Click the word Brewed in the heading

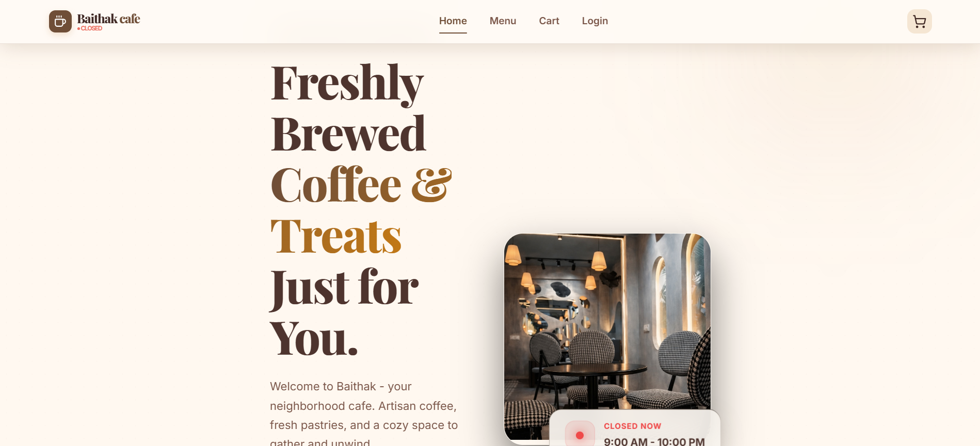coord(348,134)
